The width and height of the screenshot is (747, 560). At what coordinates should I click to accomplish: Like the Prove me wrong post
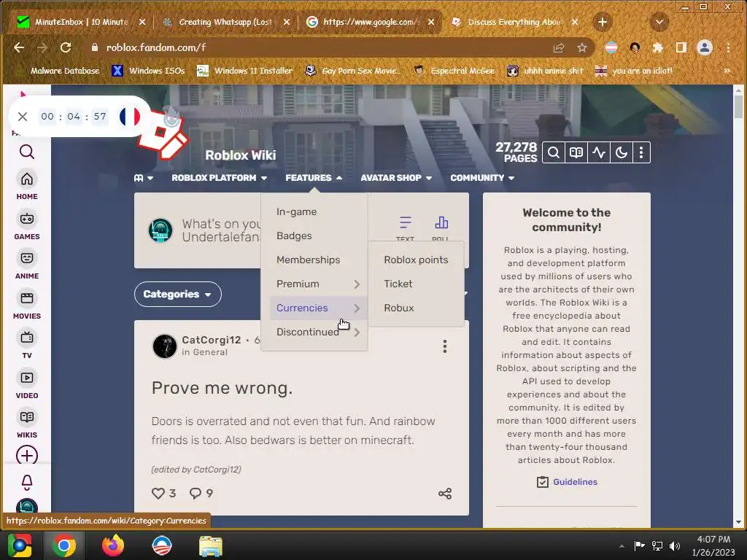coord(158,494)
